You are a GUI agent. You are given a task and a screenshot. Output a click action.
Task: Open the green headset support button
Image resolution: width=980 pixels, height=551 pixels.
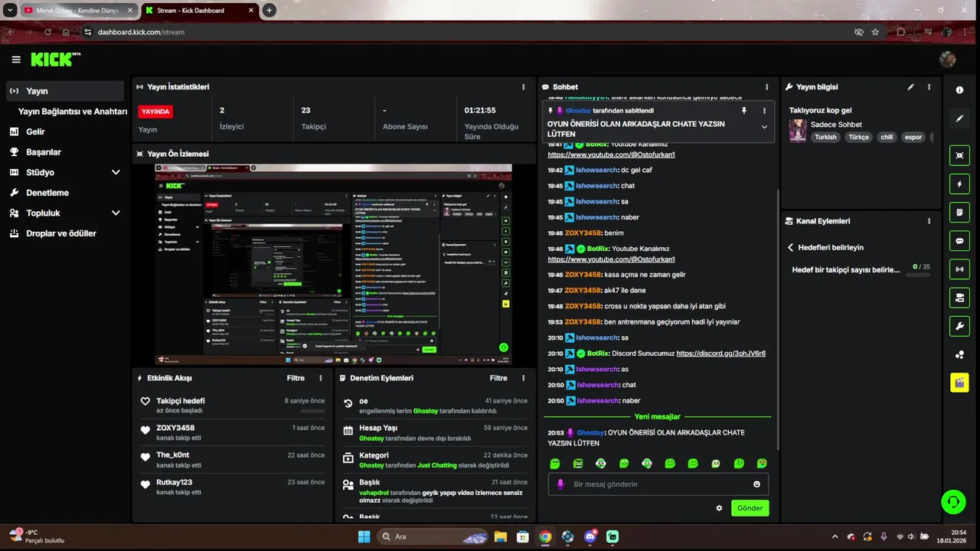[953, 502]
